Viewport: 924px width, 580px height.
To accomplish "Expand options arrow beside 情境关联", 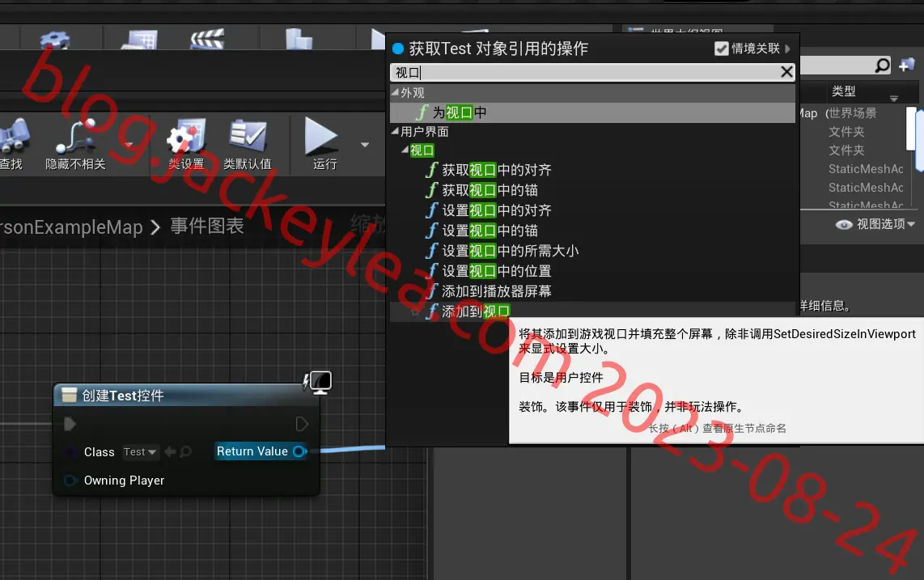I will tap(788, 49).
